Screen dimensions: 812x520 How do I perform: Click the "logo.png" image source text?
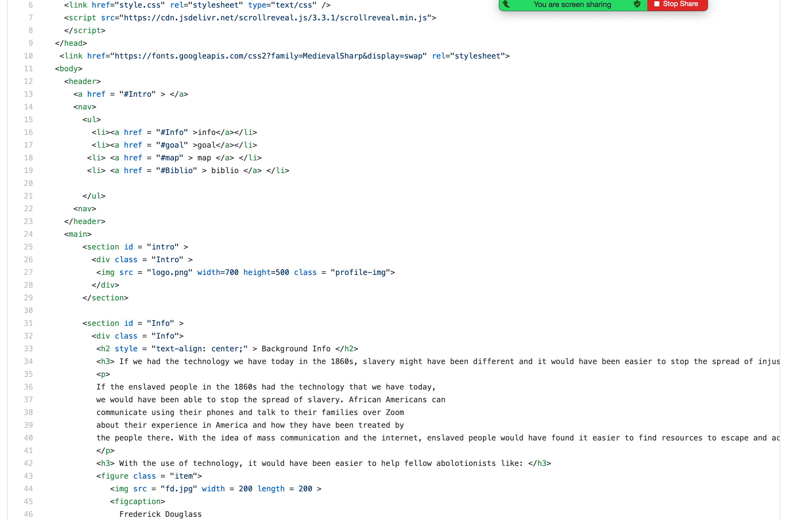170,272
